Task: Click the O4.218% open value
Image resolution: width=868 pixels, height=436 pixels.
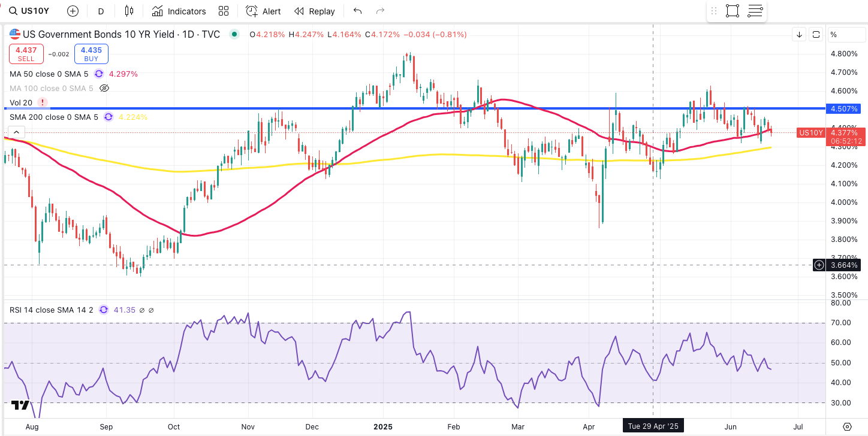Action: [x=267, y=35]
